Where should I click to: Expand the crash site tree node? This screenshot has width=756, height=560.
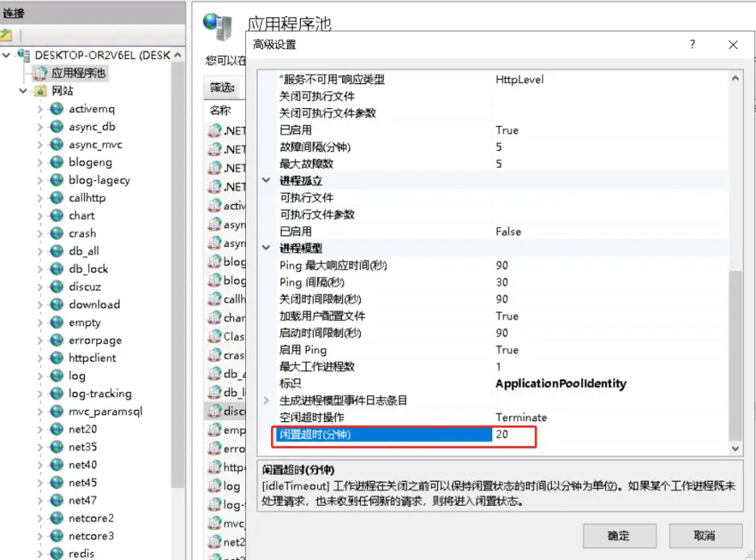pos(40,233)
